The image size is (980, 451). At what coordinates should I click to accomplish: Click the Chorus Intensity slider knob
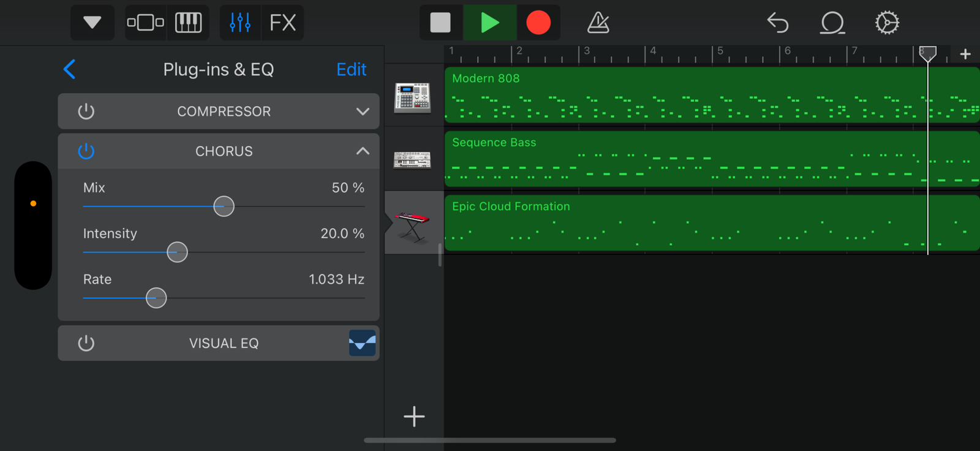click(177, 252)
